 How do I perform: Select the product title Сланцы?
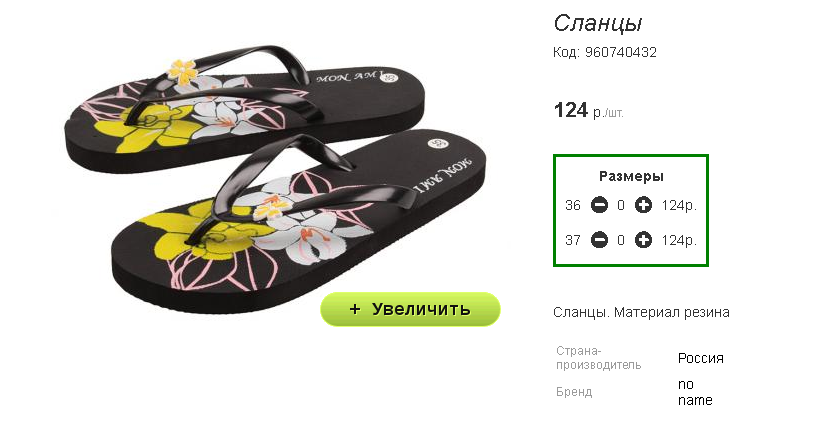[x=597, y=23]
